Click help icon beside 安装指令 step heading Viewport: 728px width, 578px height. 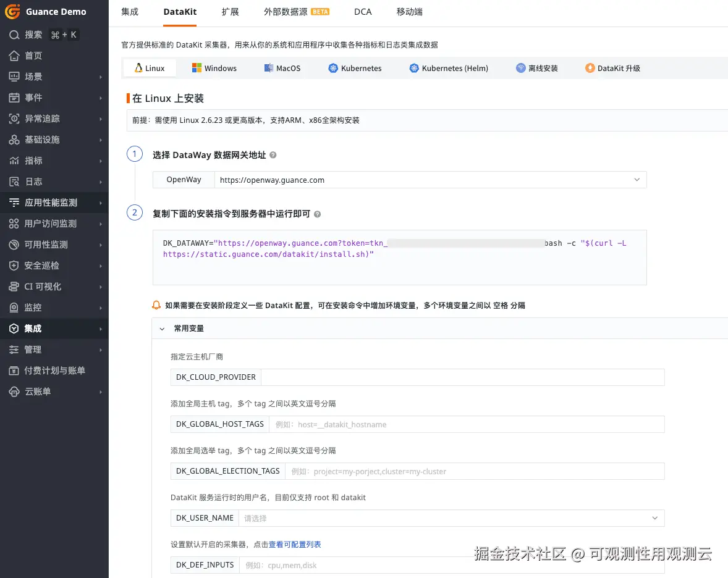pos(317,214)
